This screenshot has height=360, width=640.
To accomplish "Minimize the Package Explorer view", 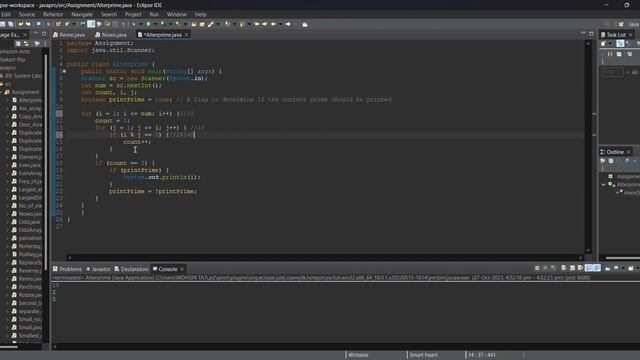I will pyautogui.click(x=36, y=34).
